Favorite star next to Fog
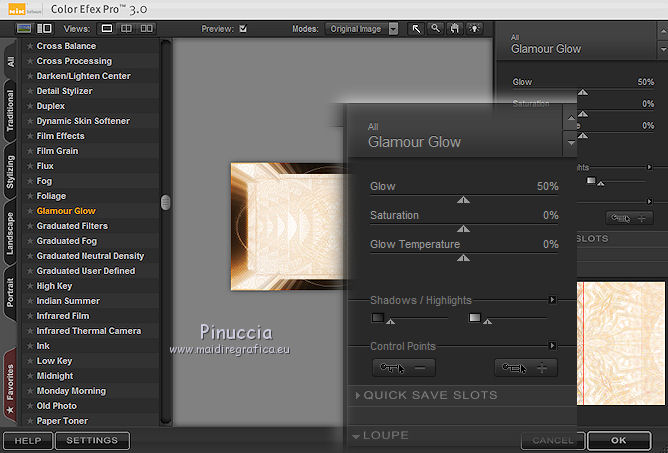Viewport: 668px width, 453px height. [x=30, y=181]
